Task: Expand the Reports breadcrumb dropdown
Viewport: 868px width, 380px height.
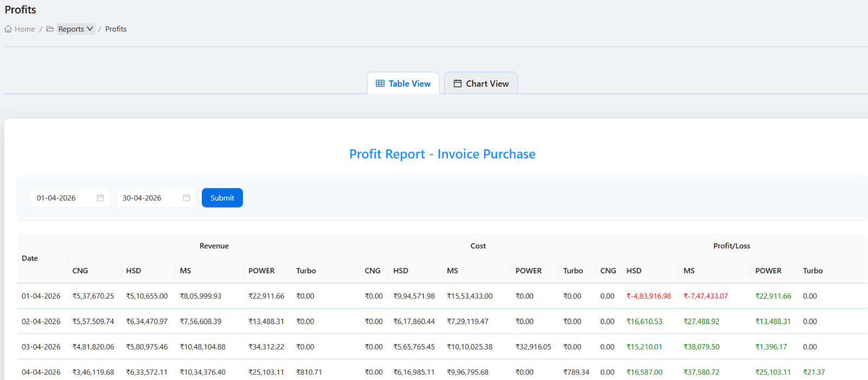Action: click(x=76, y=29)
